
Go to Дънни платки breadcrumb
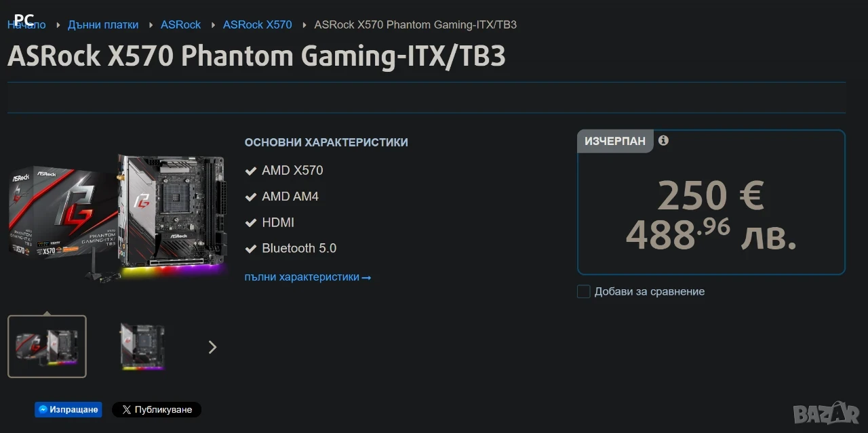[x=103, y=24]
